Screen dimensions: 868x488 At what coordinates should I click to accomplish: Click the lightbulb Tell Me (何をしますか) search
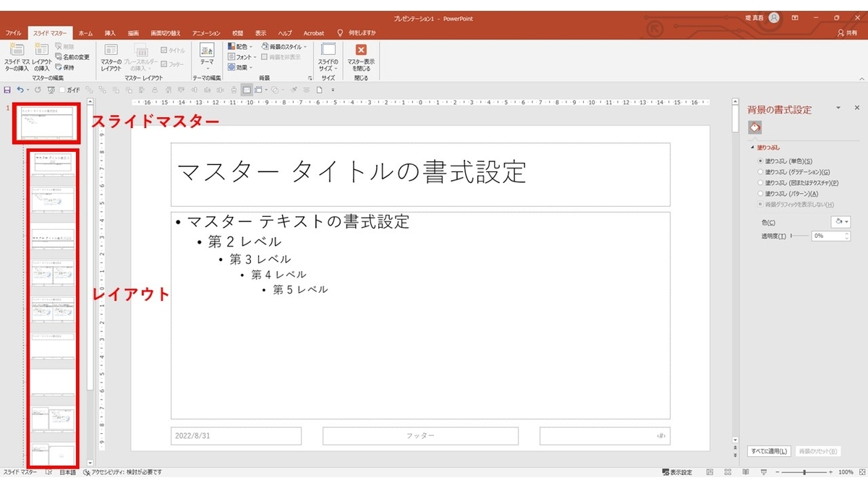click(357, 33)
